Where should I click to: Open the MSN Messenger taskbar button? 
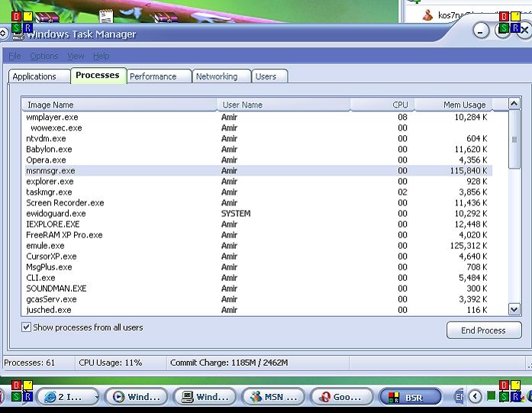coord(273,397)
